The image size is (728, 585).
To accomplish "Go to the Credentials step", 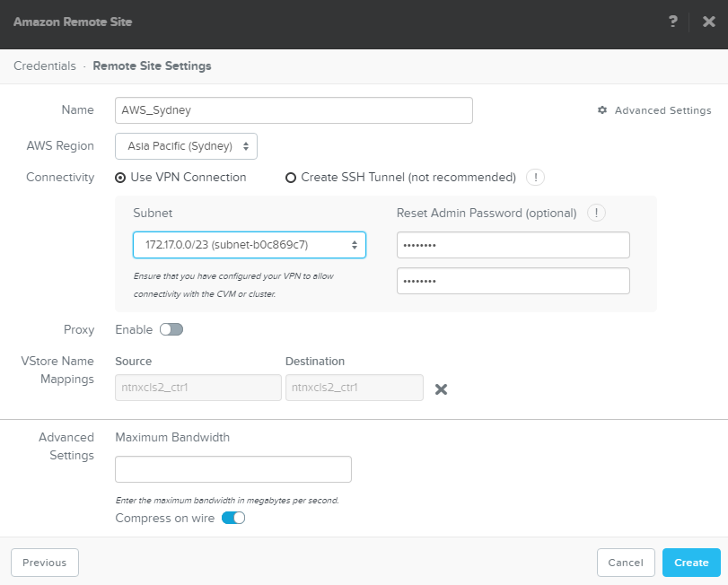I will pos(45,65).
